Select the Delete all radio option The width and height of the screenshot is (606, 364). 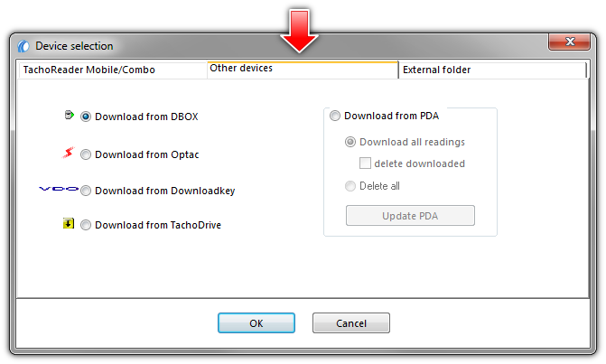pos(350,186)
